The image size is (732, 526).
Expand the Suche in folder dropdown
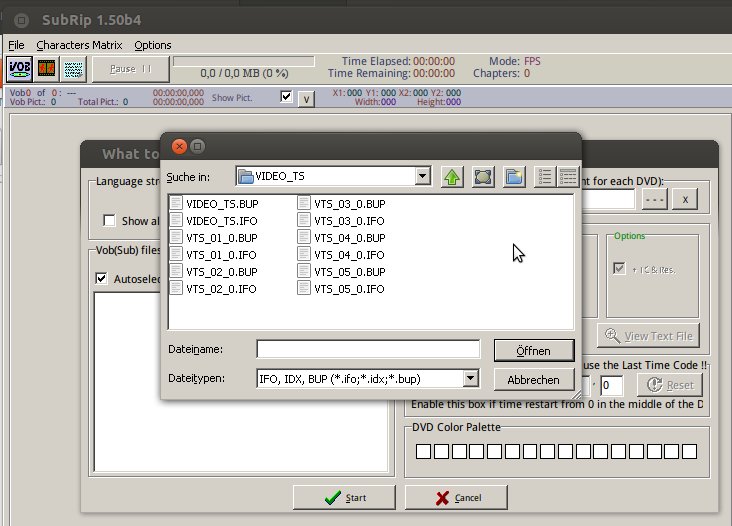(x=422, y=176)
